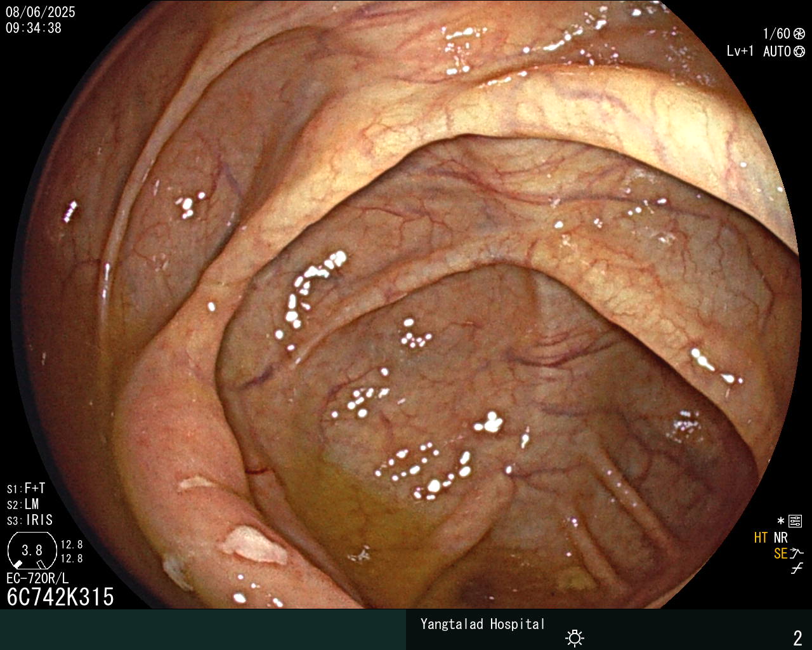Click the yellow SE indicator
Screen dimensions: 812x650
(781, 554)
